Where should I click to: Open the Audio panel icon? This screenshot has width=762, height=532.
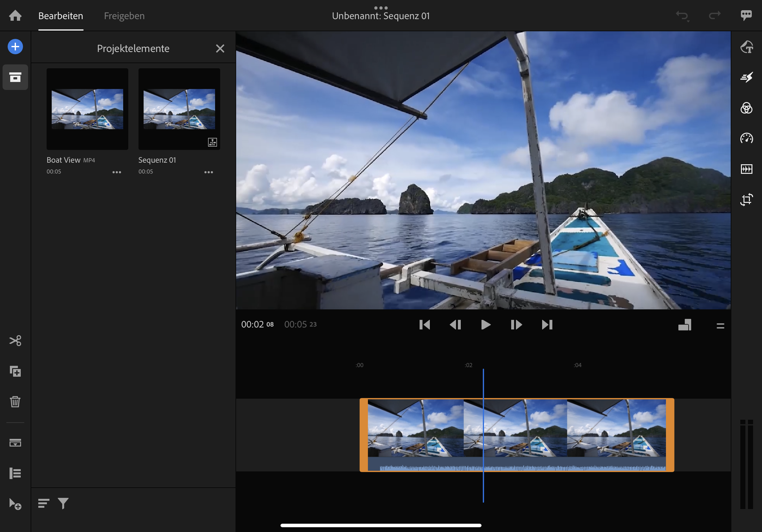(x=746, y=169)
